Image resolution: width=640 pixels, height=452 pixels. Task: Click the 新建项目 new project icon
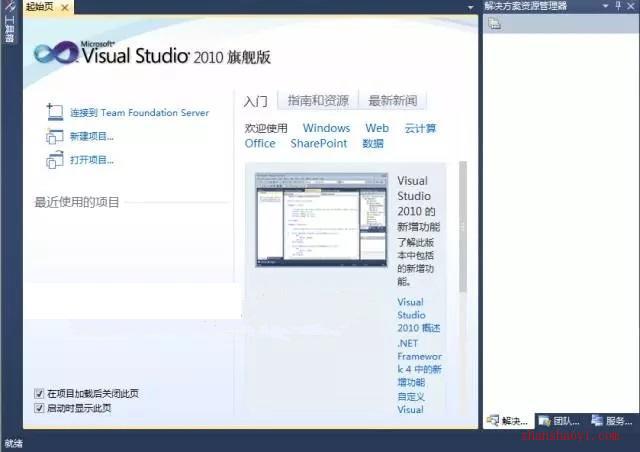coord(55,136)
